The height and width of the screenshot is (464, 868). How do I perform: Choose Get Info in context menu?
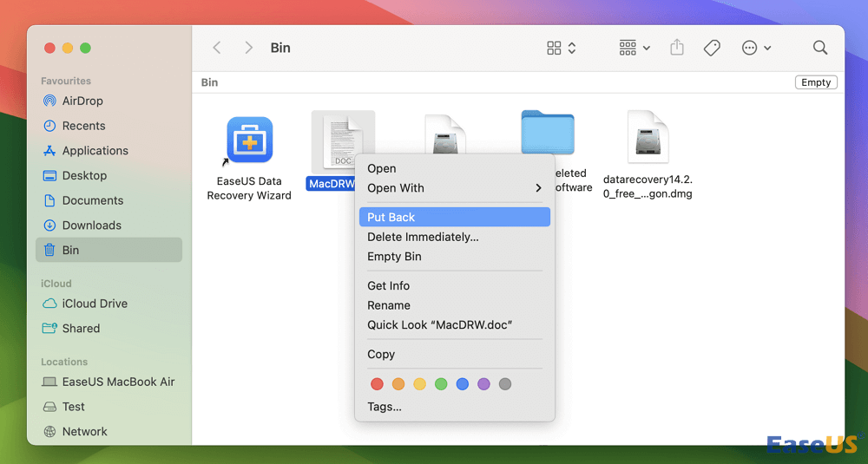388,285
